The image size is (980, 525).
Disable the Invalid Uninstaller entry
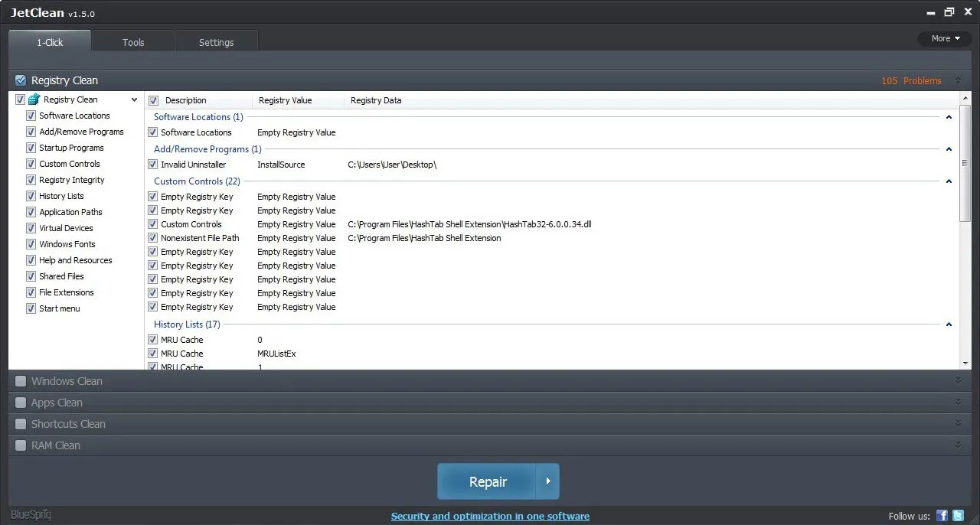[x=153, y=164]
